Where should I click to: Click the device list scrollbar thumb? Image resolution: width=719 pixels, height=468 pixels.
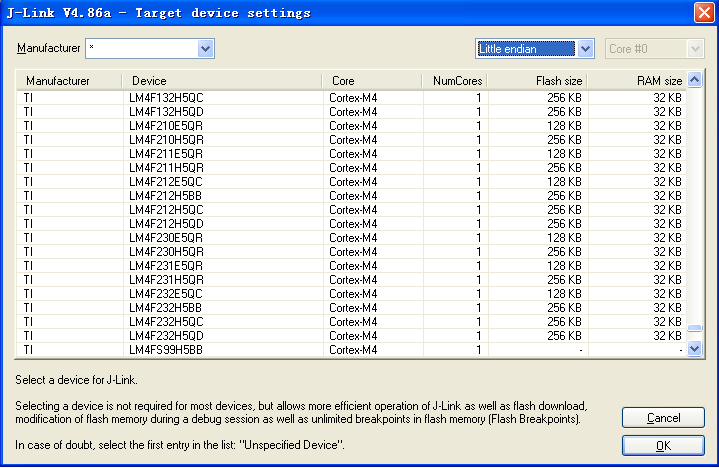click(695, 328)
